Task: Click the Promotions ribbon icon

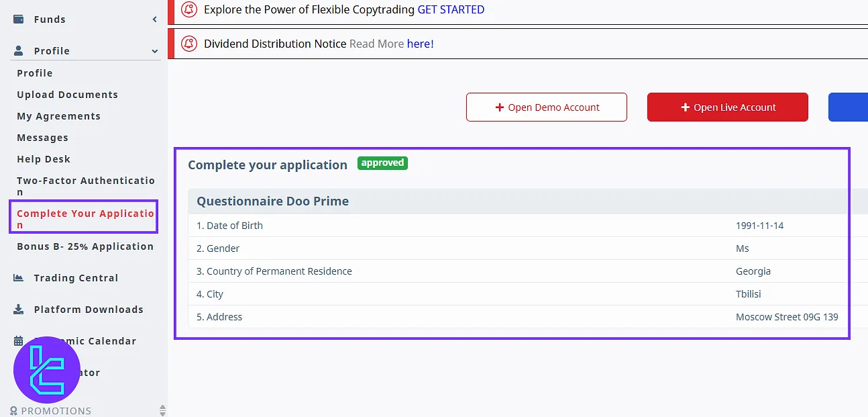Action: [14, 410]
